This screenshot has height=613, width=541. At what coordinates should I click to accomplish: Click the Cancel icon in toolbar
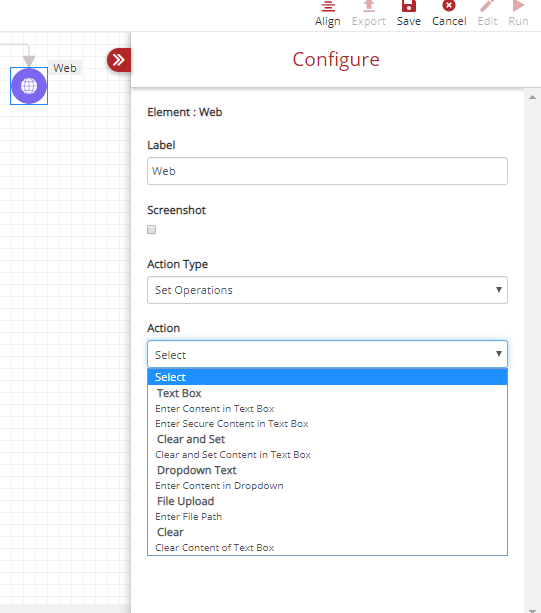click(x=449, y=6)
